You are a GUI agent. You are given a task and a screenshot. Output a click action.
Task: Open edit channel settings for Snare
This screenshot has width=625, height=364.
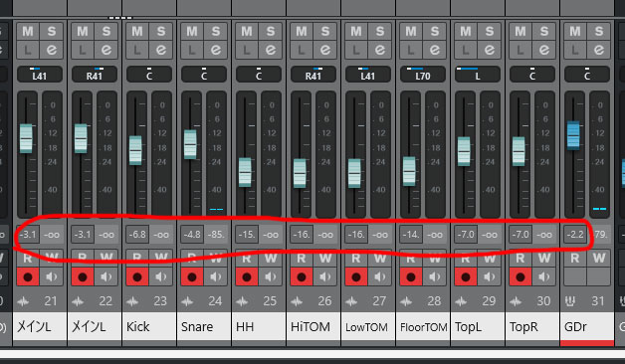216,50
